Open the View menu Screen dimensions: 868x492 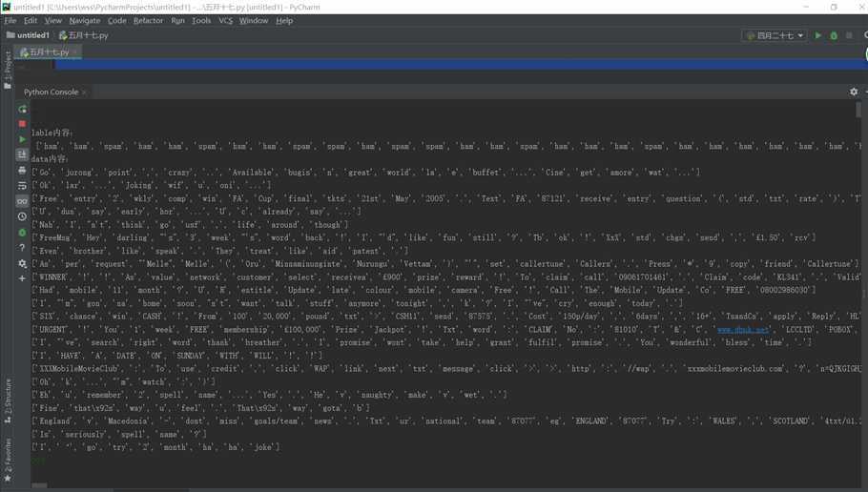[53, 20]
